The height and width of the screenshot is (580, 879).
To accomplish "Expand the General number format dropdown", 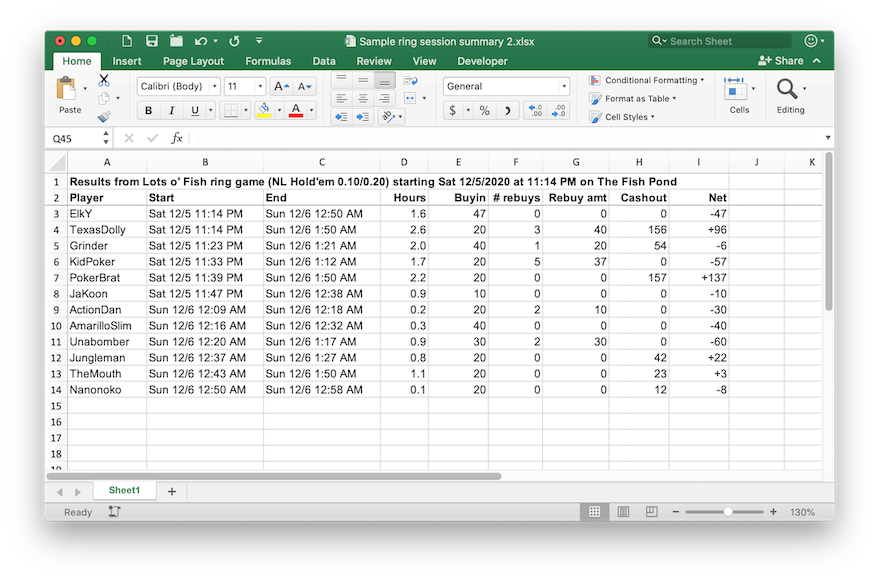I will [564, 87].
